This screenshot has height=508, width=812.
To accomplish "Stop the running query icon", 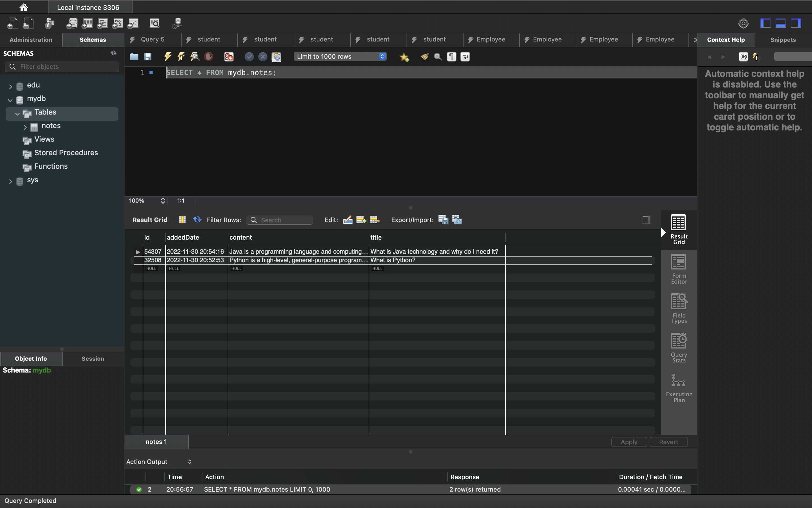I will (x=208, y=57).
